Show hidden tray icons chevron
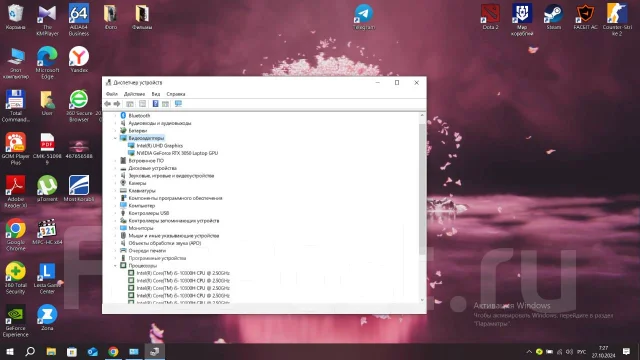640x360 pixels. [x=529, y=352]
